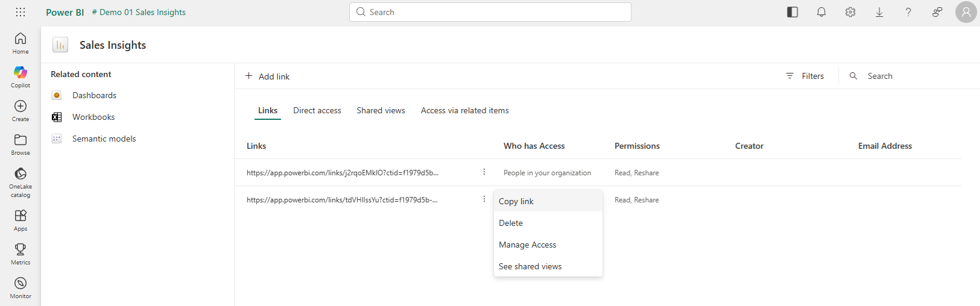This screenshot has height=306, width=980.
Task: Open the user account avatar menu
Action: (966, 12)
